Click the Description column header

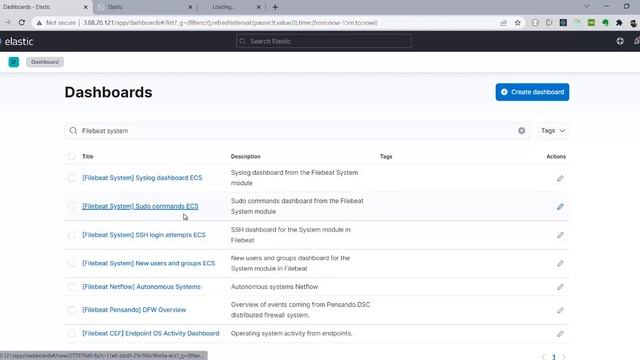245,156
